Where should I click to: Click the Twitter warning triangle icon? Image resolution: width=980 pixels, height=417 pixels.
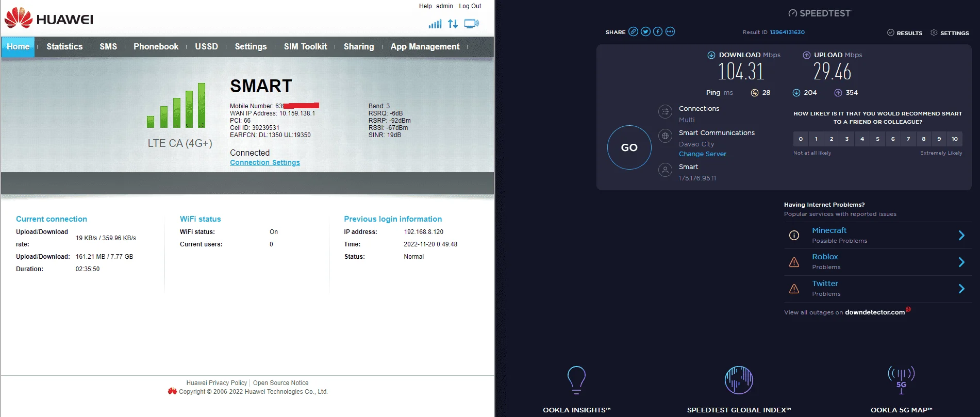(794, 289)
